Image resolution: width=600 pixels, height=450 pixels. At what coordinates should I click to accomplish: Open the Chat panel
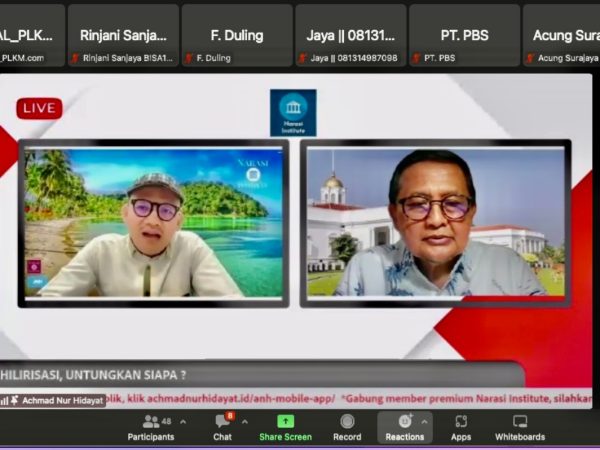pos(222,427)
